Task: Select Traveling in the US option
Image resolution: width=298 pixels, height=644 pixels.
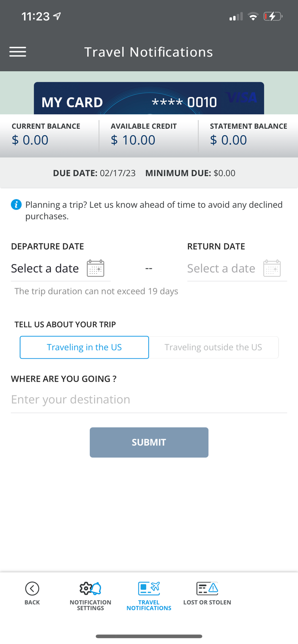Action: pyautogui.click(x=84, y=347)
